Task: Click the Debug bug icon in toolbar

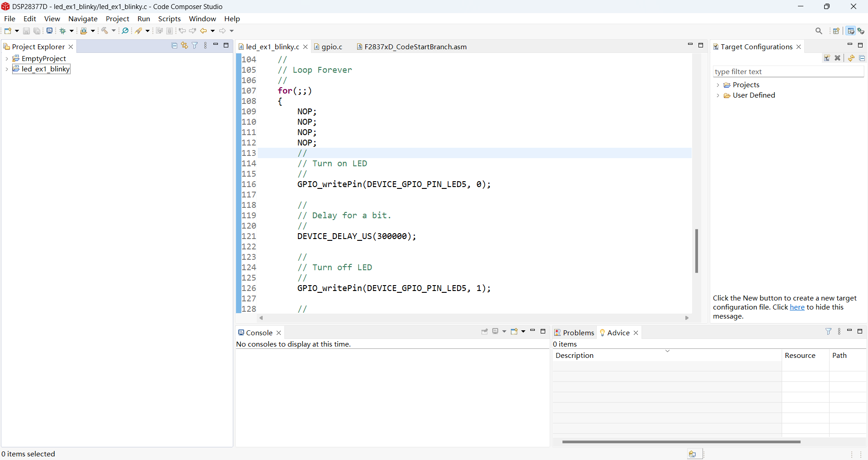Action: pos(63,31)
